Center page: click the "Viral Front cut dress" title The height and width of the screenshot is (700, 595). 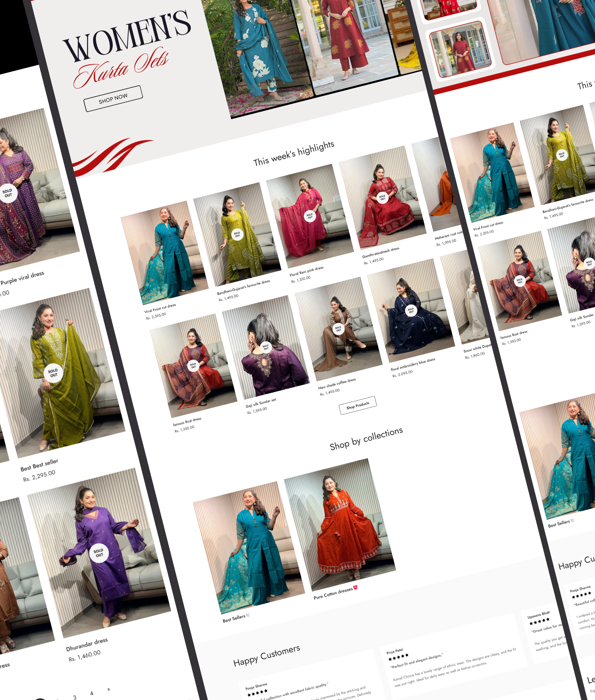pos(160,308)
